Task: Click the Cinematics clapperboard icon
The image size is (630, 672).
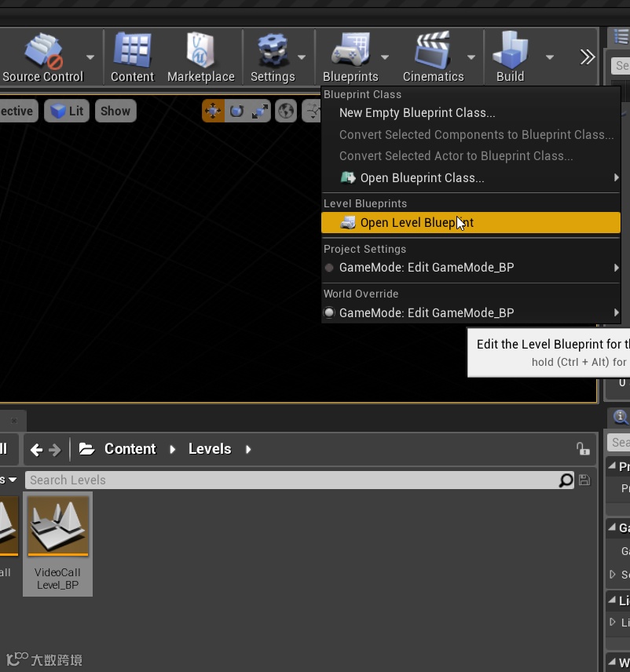Action: (x=433, y=50)
